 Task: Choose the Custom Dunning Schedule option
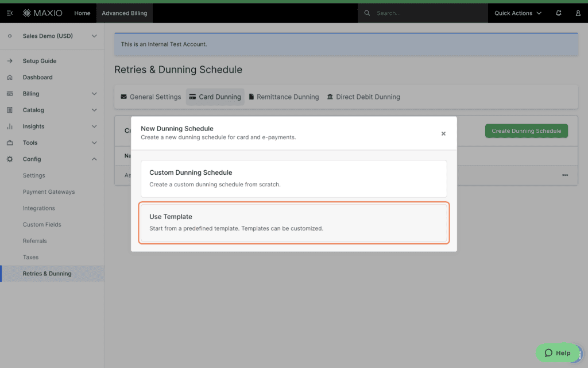[294, 179]
